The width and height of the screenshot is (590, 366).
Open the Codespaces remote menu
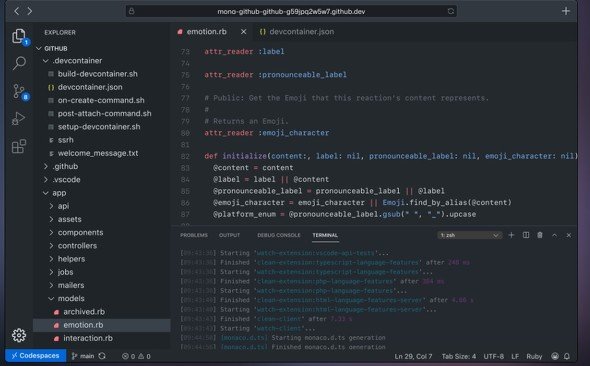pos(36,355)
